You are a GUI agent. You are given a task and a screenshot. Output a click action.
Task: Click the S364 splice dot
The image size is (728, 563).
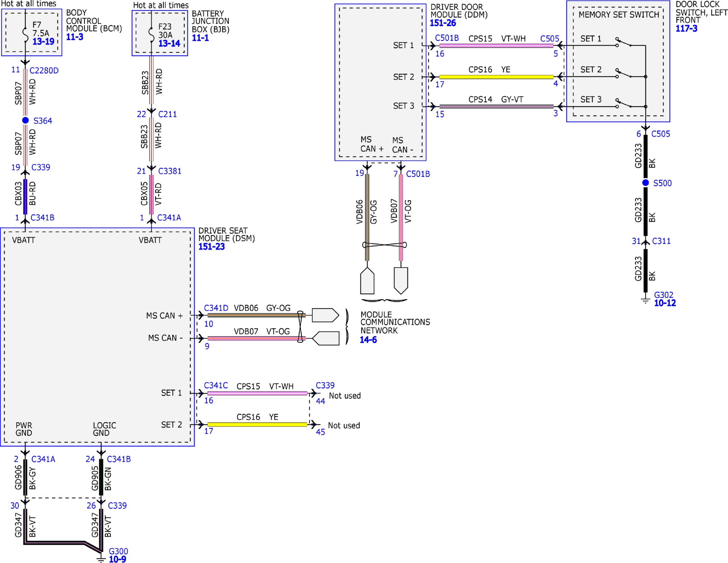point(25,120)
